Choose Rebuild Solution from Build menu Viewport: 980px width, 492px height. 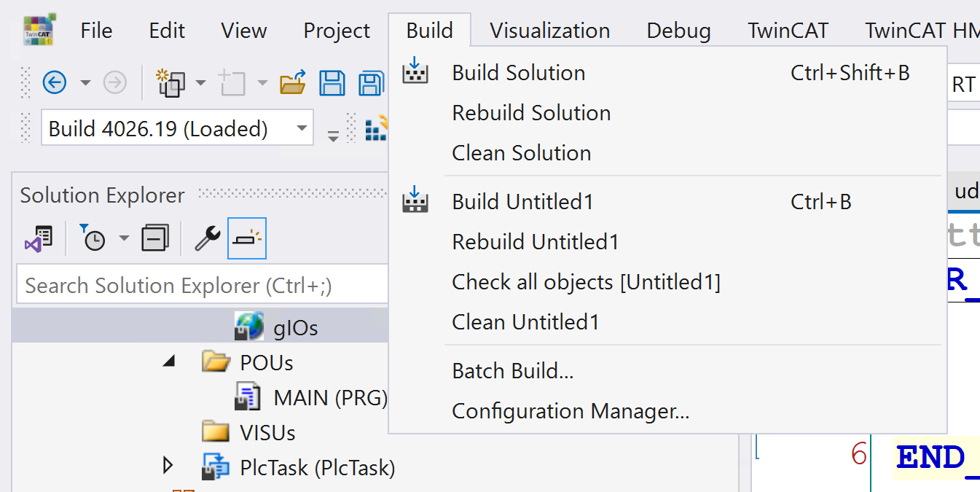(x=531, y=113)
